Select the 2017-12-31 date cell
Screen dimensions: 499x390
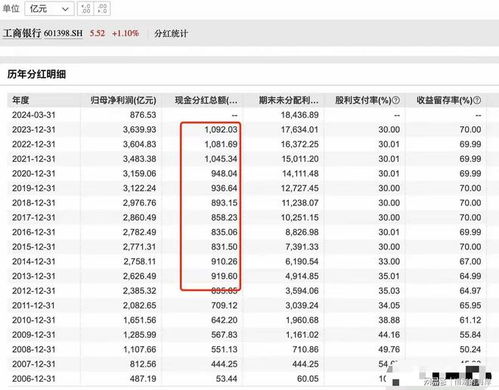34,218
